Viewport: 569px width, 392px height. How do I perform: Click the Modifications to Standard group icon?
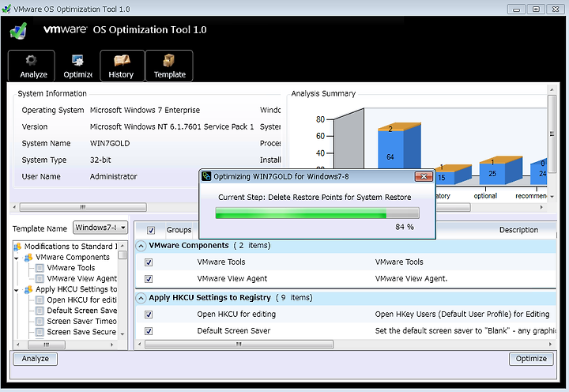[x=17, y=247]
